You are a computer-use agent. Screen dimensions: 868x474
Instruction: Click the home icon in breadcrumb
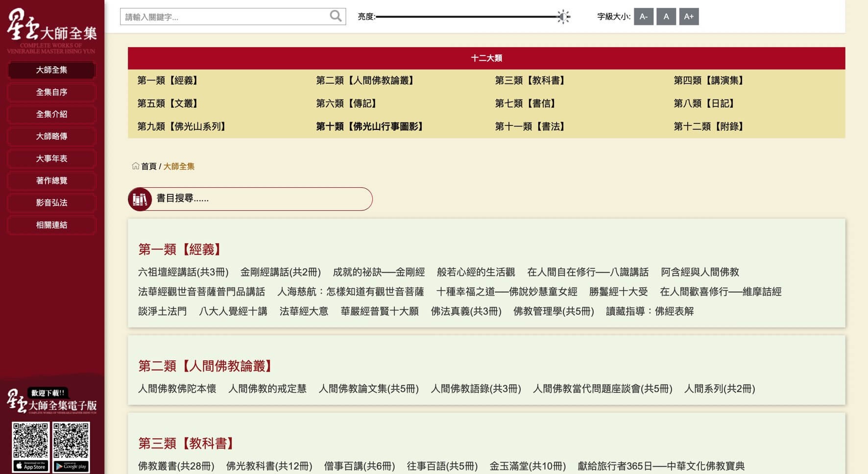136,166
